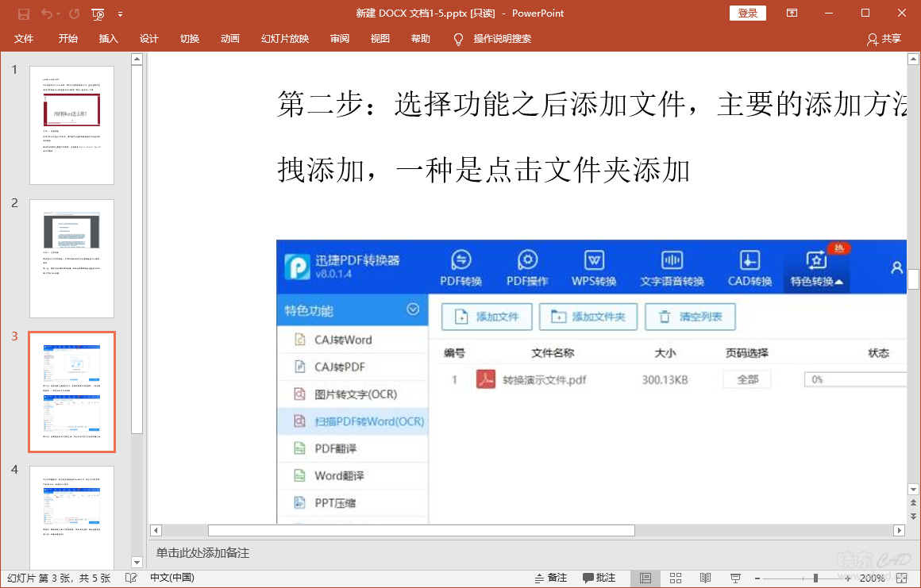The image size is (921, 588).
Task: Switch to Normal view icon
Action: point(645,578)
